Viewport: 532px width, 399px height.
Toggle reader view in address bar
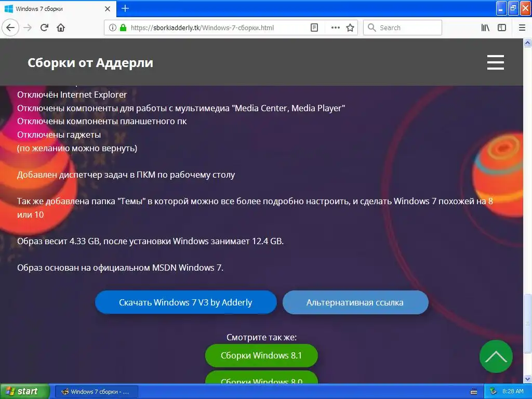314,28
